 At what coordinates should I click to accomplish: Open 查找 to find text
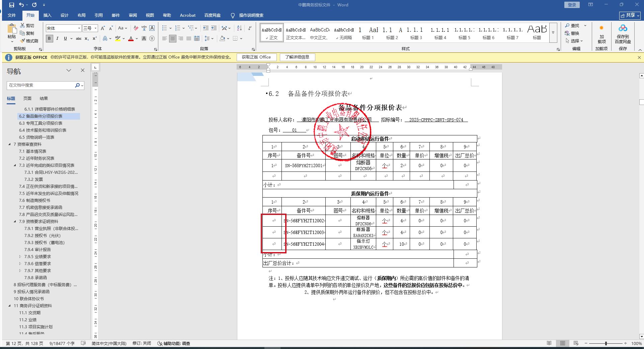coord(572,26)
